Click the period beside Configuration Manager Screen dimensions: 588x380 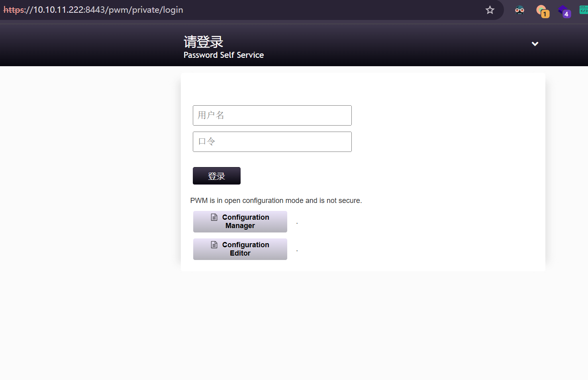297,223
